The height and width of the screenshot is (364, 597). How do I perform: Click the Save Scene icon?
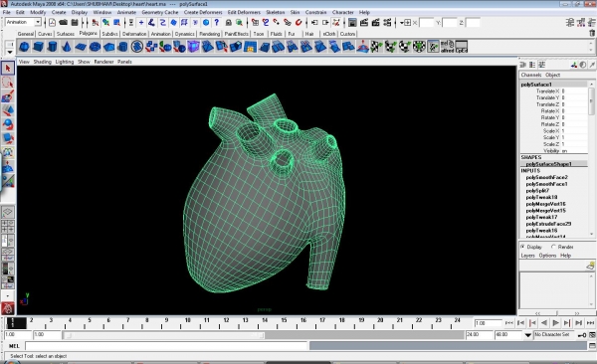pyautogui.click(x=75, y=23)
